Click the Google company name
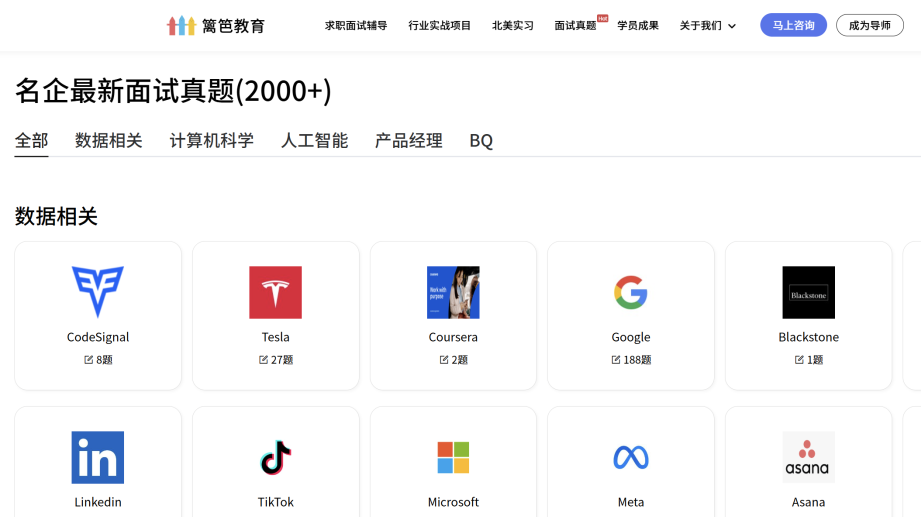The height and width of the screenshot is (517, 921). [631, 337]
